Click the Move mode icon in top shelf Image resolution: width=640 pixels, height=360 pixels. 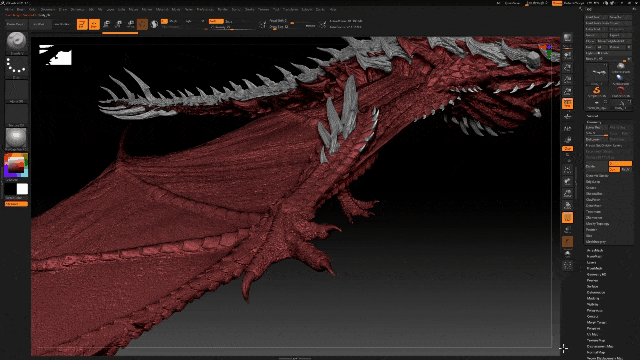(x=107, y=24)
